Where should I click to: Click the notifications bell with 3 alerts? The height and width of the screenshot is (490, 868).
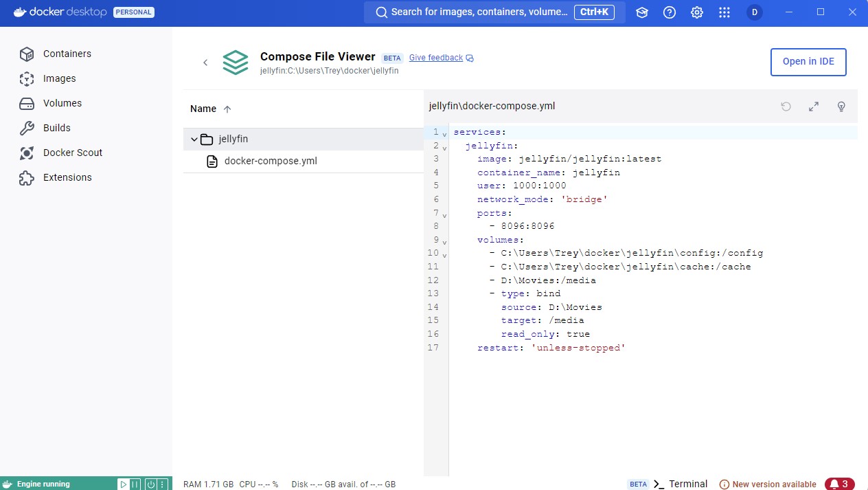[x=839, y=484]
